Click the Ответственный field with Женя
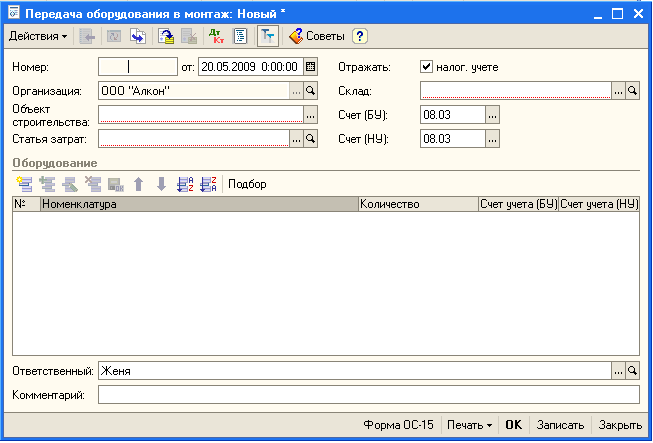Image resolution: width=653 pixels, height=443 pixels. (355, 371)
